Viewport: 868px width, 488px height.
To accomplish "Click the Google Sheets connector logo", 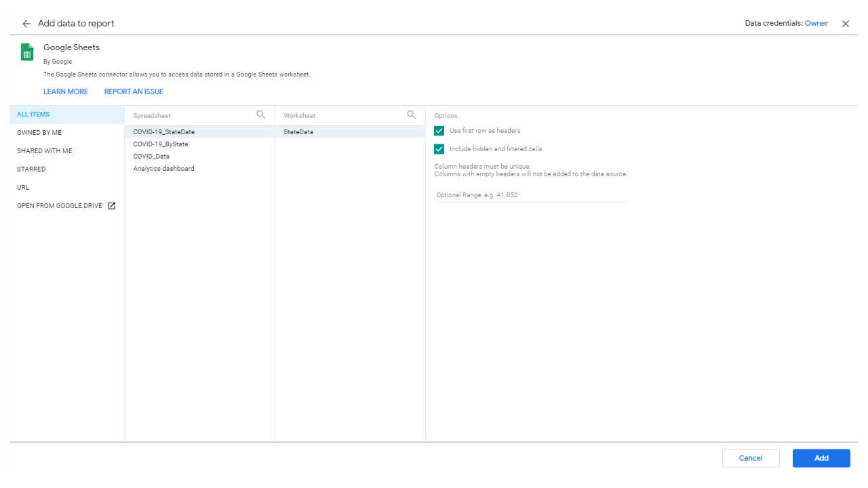I will pos(27,52).
